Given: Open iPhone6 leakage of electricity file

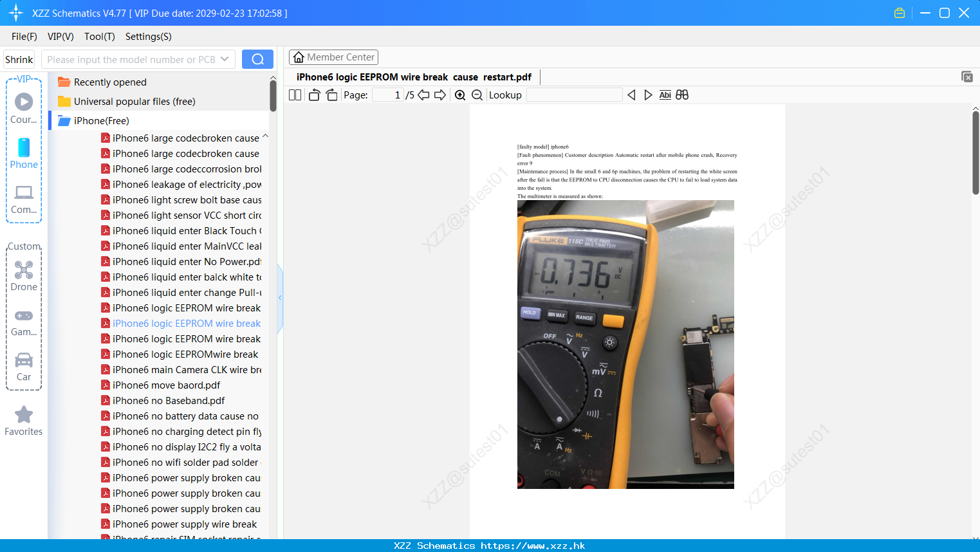Looking at the screenshot, I should coord(181,185).
